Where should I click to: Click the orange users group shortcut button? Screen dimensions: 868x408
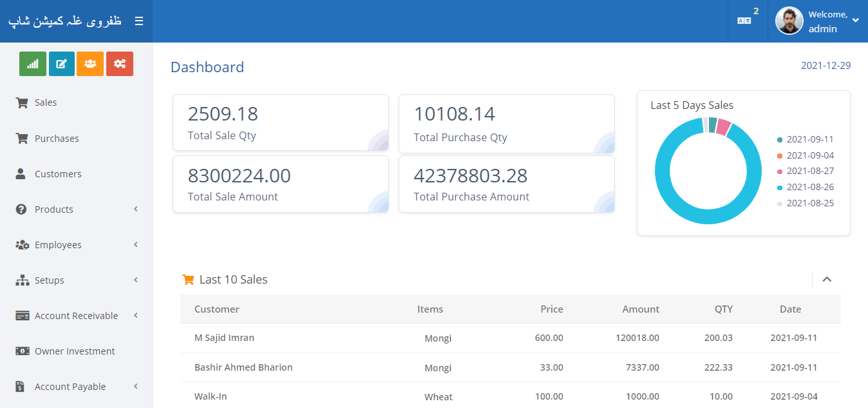(x=90, y=64)
